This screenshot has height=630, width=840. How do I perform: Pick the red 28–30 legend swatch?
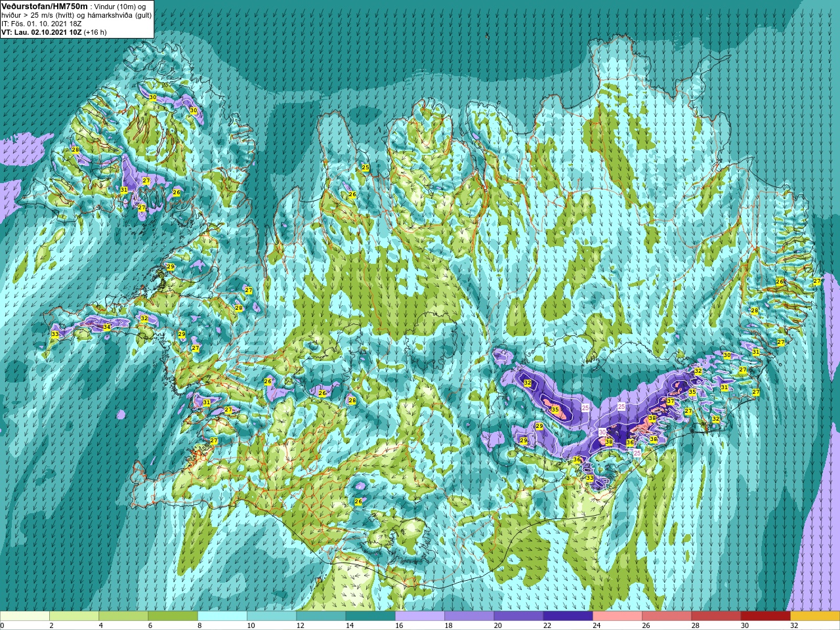(x=716, y=616)
